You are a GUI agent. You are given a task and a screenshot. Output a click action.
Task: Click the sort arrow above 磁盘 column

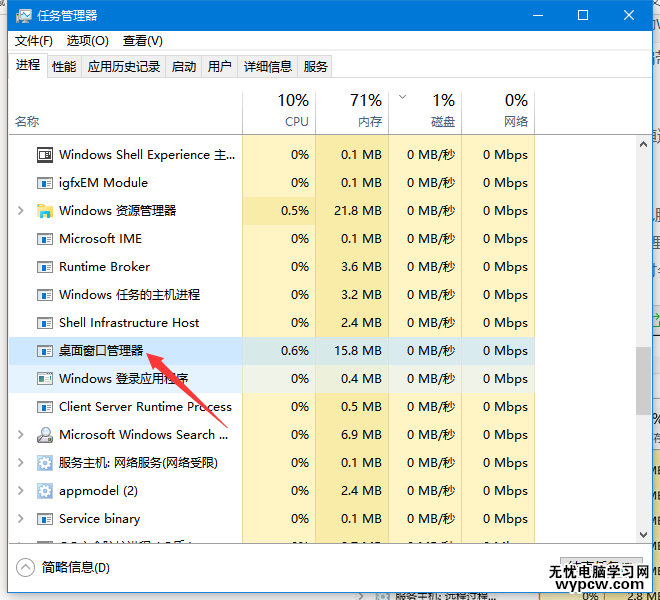point(402,97)
